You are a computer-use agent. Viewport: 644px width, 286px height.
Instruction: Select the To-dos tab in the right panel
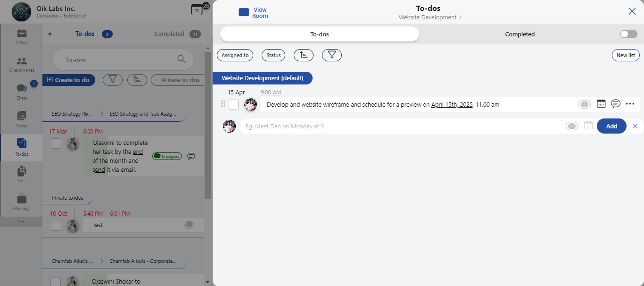[319, 34]
